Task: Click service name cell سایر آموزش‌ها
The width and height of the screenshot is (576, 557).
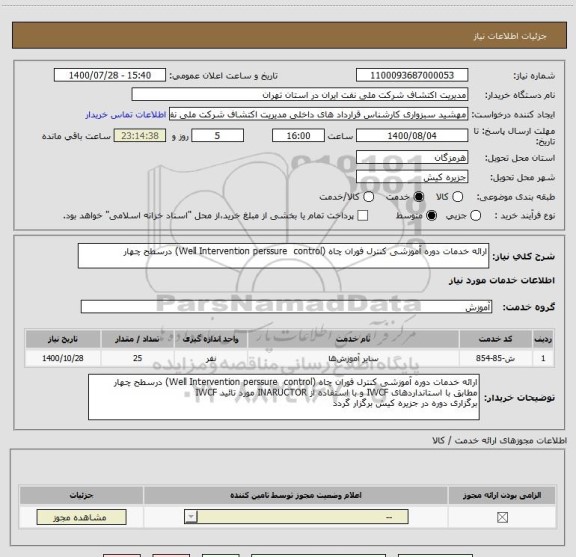Action: [x=353, y=358]
